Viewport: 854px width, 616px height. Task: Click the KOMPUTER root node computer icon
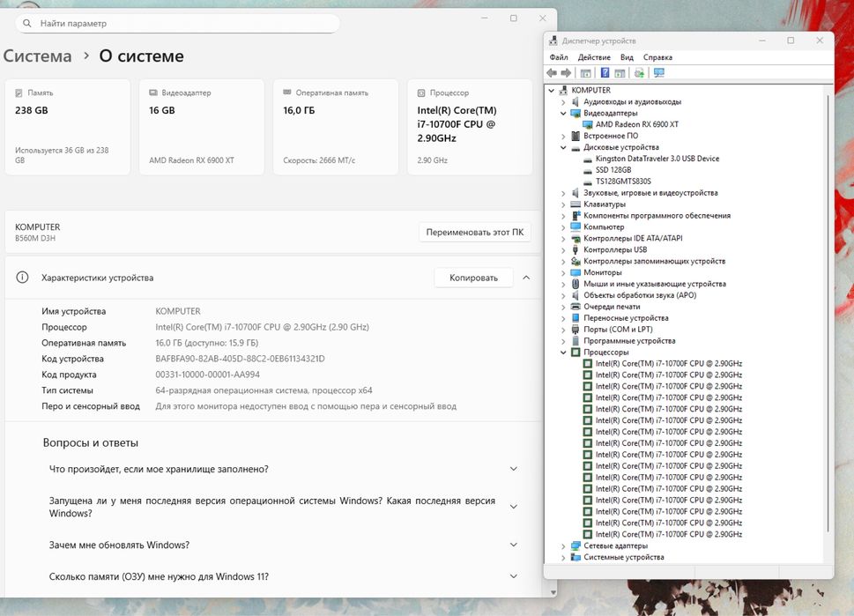(x=564, y=90)
